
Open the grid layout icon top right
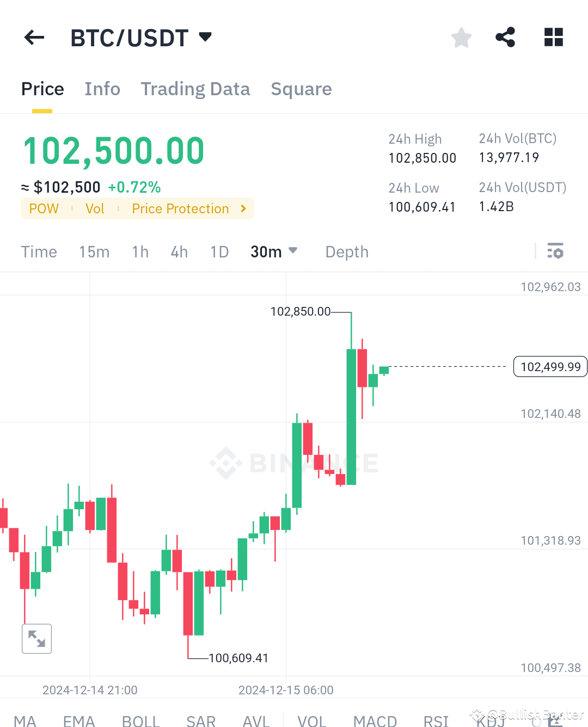click(x=553, y=37)
